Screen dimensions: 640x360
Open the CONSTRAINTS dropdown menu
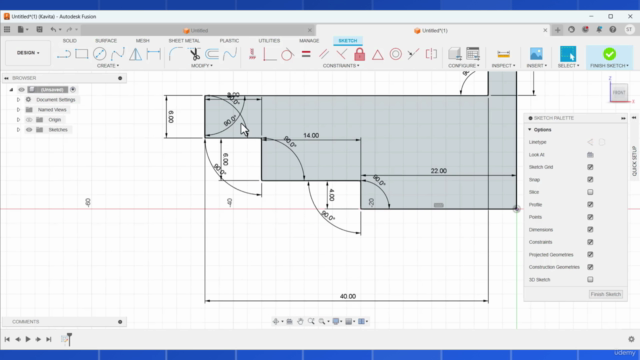(x=341, y=66)
